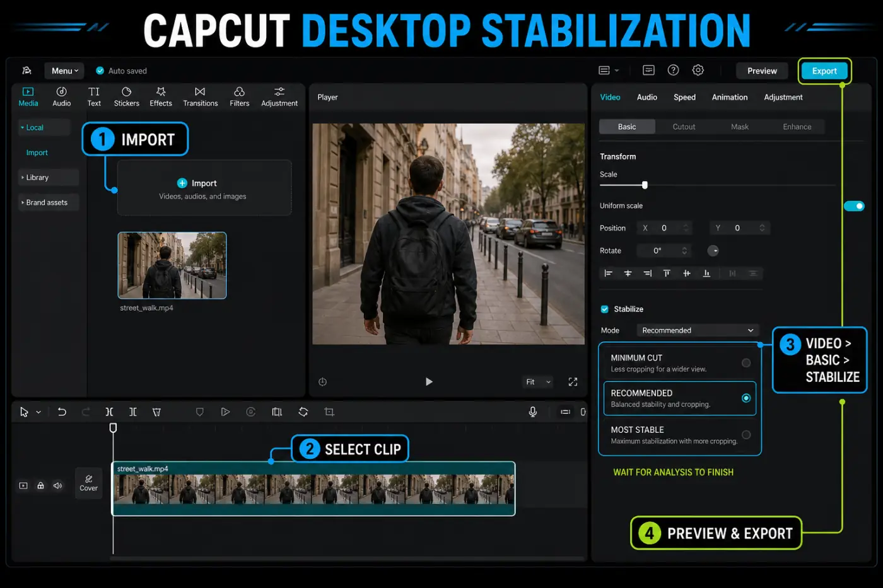
Task: Open the settings gear icon
Action: click(698, 70)
